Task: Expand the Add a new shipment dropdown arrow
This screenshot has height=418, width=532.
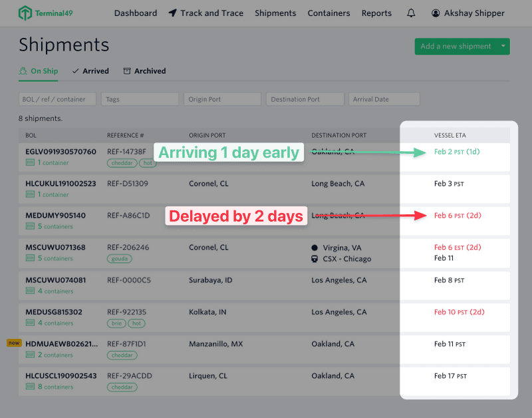Action: (503, 47)
